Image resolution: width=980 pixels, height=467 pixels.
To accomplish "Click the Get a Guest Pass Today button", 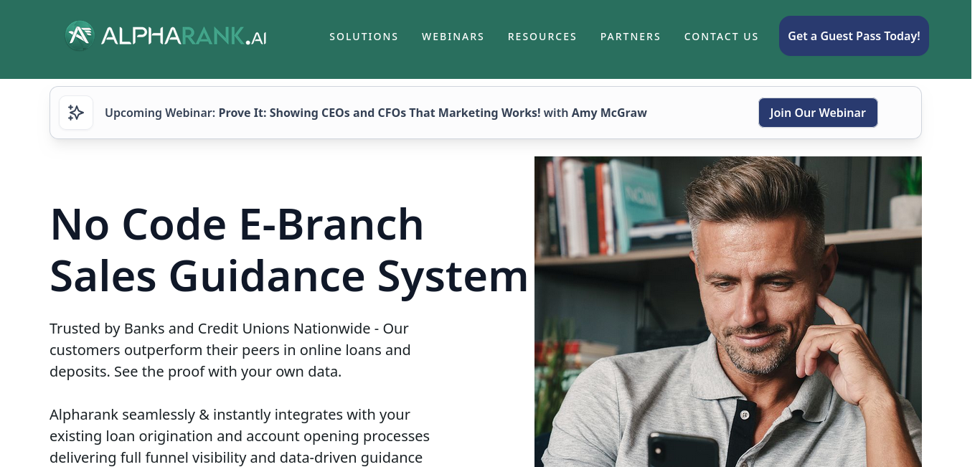I will click(x=854, y=36).
